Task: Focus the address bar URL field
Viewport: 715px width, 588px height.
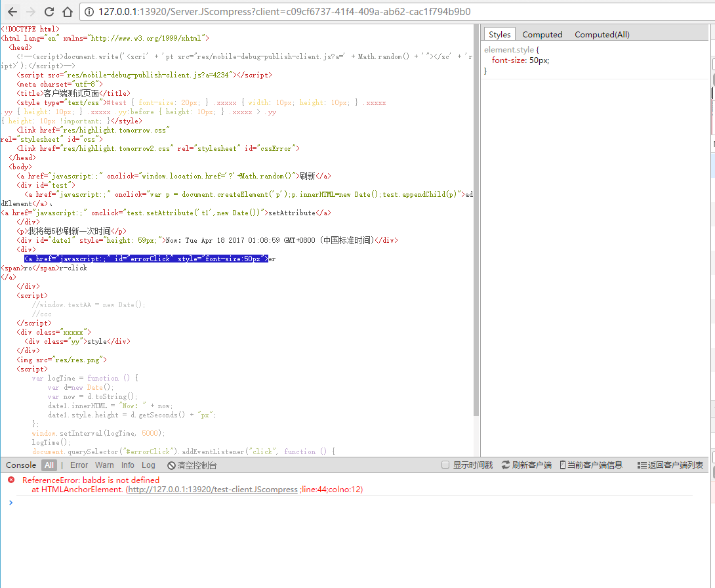Action: click(397, 12)
